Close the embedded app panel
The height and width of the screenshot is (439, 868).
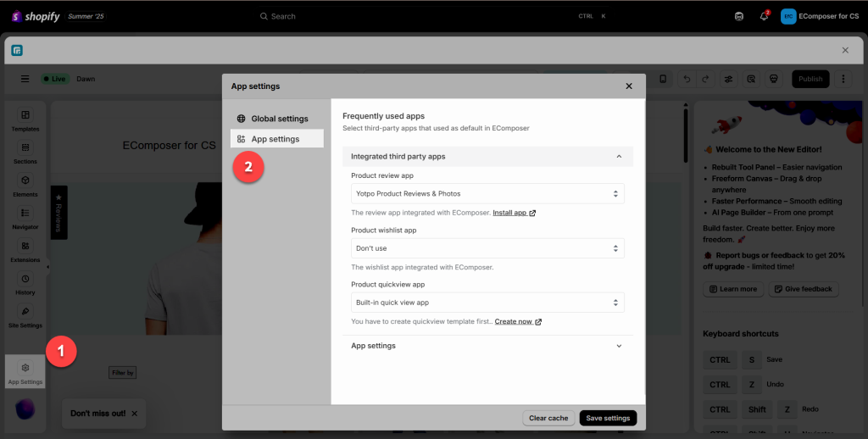pos(845,50)
